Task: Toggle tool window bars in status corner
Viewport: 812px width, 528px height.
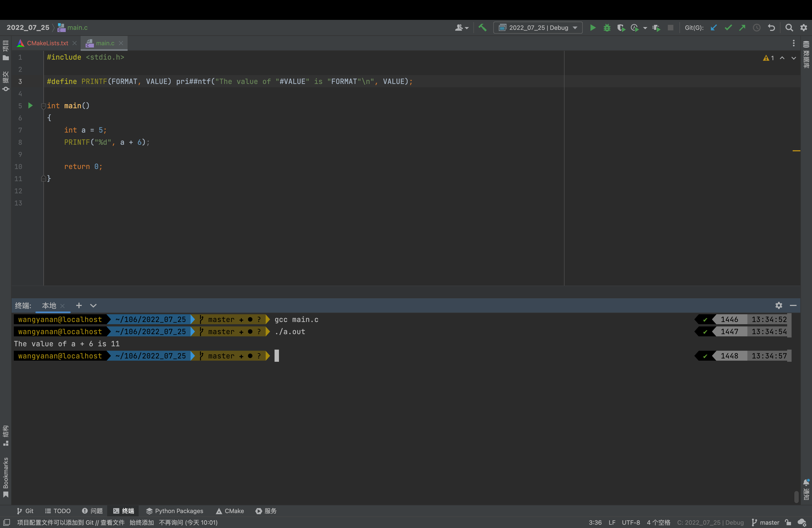Action: (6, 522)
